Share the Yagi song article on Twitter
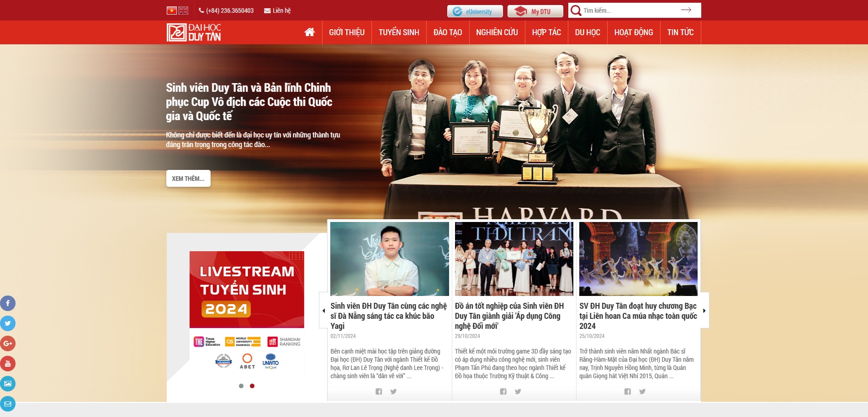The height and width of the screenshot is (417, 868). pyautogui.click(x=393, y=391)
